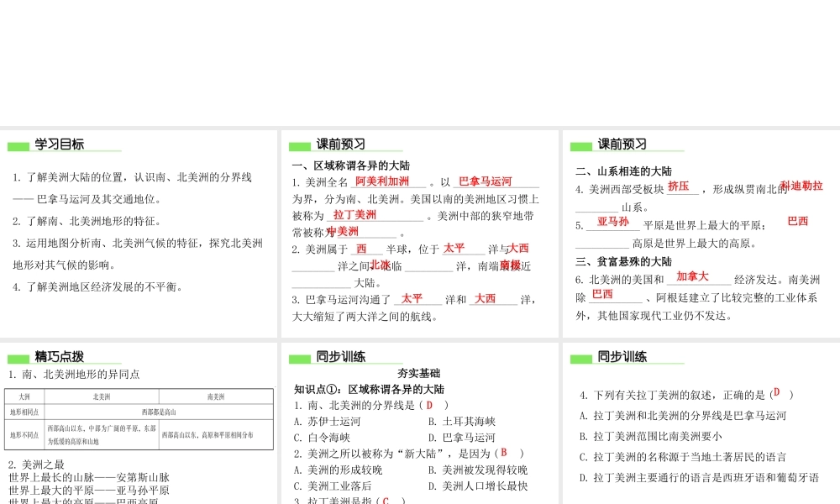840x504 pixels.
Task: Click the line 外，其他国家现代工业仍不发达
Action: point(654,316)
